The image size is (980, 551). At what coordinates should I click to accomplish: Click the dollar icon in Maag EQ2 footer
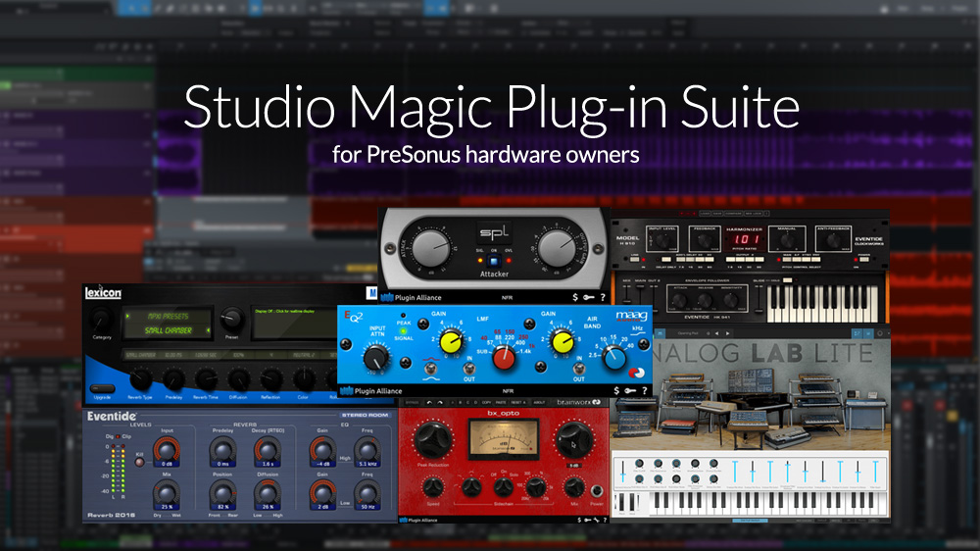point(616,391)
